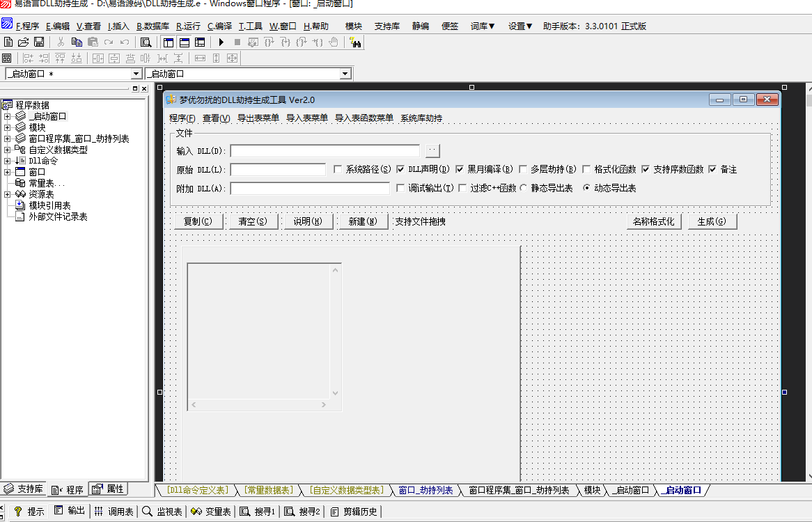812x522 pixels.
Task: Select the 静态导出表 radio button
Action: coord(524,188)
